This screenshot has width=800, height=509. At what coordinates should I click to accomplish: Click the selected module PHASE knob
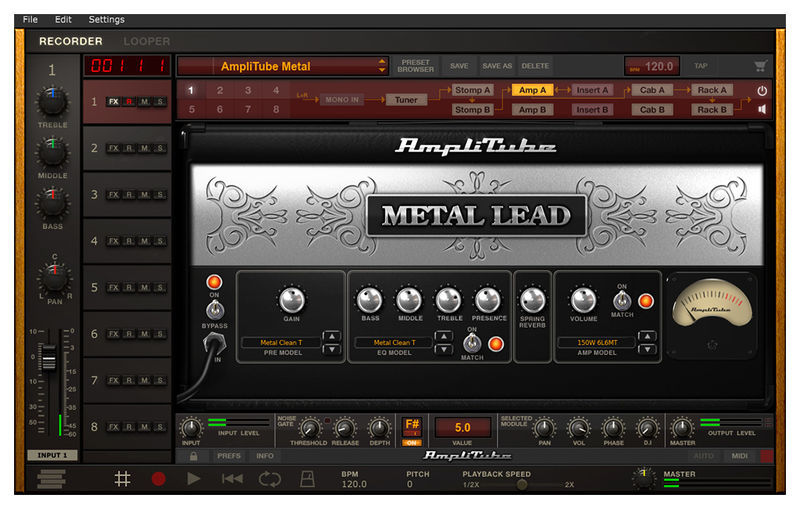(x=613, y=428)
